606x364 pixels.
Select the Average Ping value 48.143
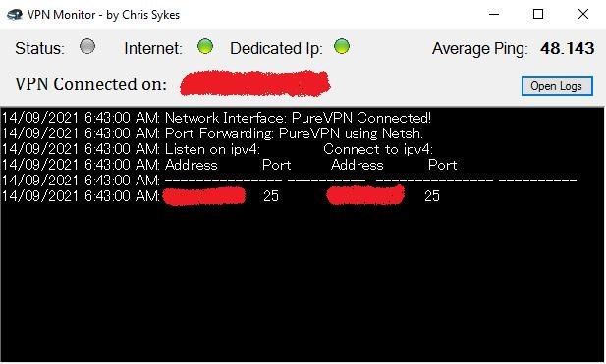click(568, 48)
